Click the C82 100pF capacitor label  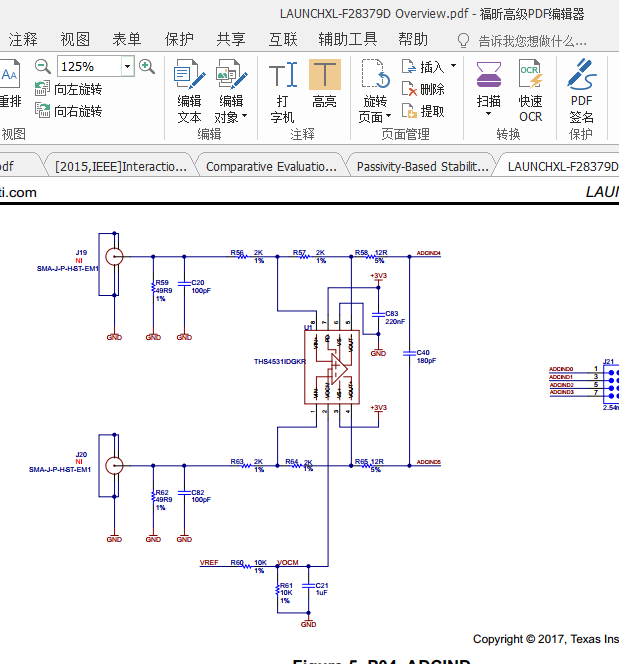201,496
